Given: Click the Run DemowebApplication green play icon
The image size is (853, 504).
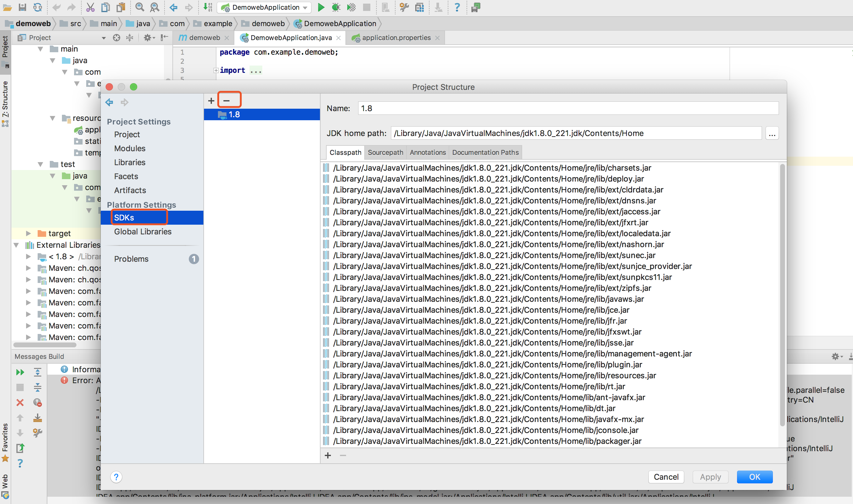Looking at the screenshot, I should pyautogui.click(x=321, y=7).
